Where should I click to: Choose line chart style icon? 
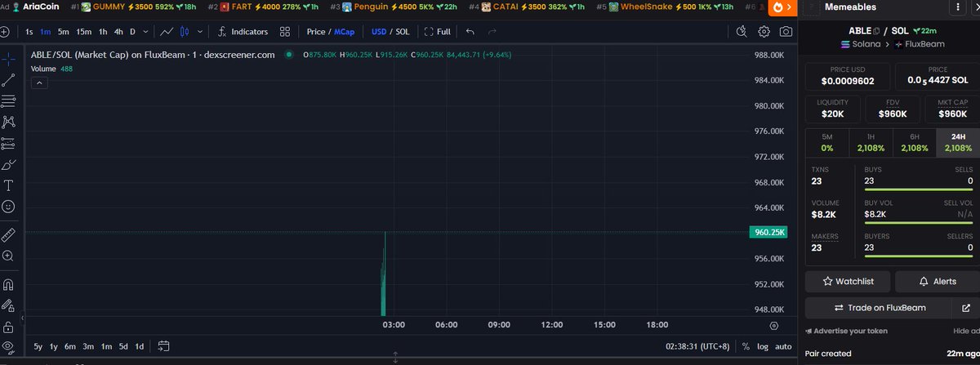167,32
